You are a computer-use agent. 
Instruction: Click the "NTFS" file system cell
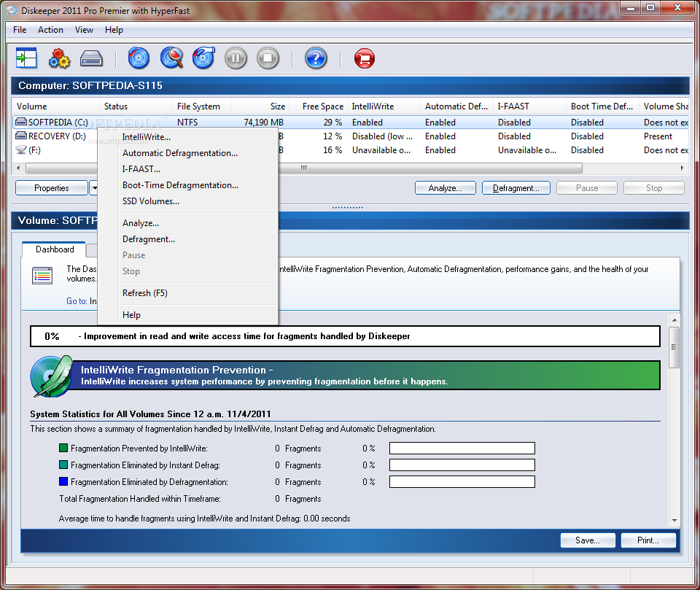[x=187, y=123]
